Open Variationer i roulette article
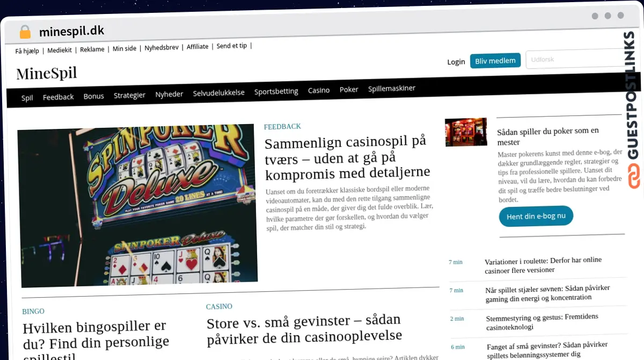 [x=543, y=265]
